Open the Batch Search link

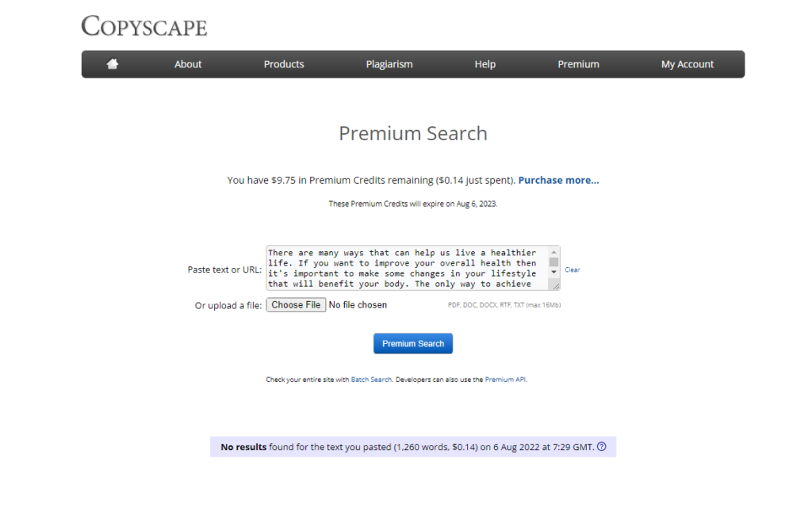click(371, 380)
